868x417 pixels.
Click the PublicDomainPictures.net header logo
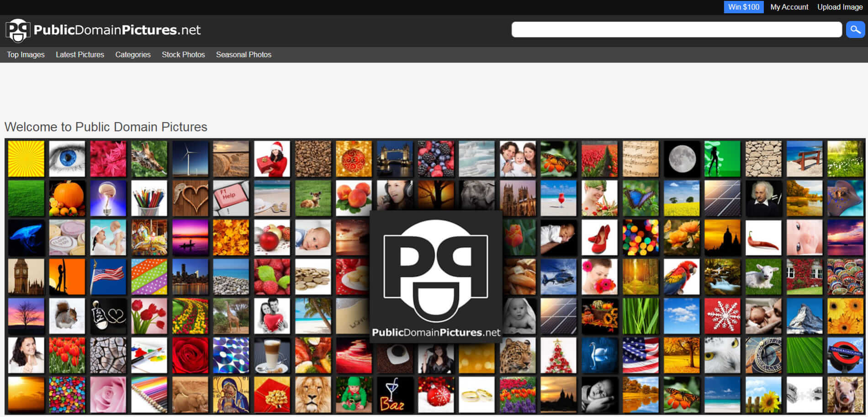[103, 30]
